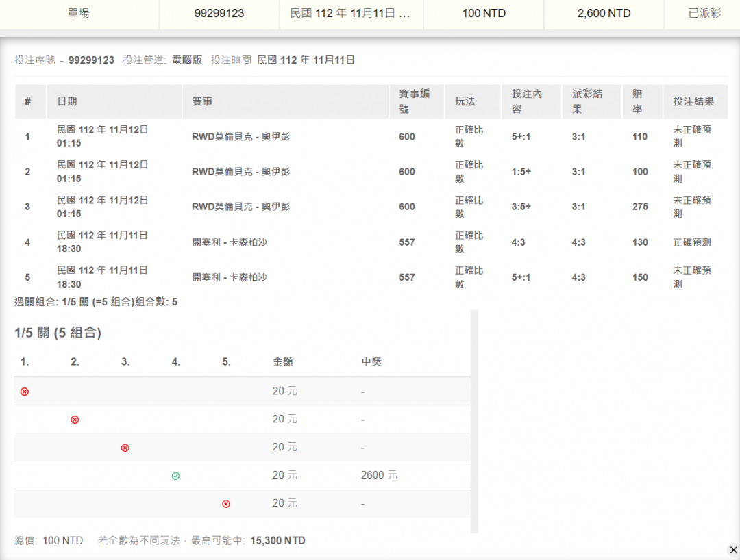Click the 正確預測 result in row 4
This screenshot has height=560, width=740.
(x=692, y=242)
